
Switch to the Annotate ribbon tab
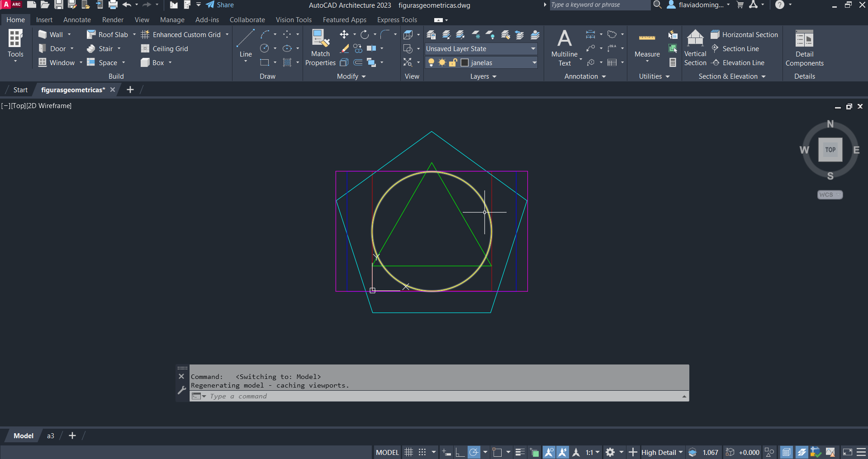coord(77,20)
